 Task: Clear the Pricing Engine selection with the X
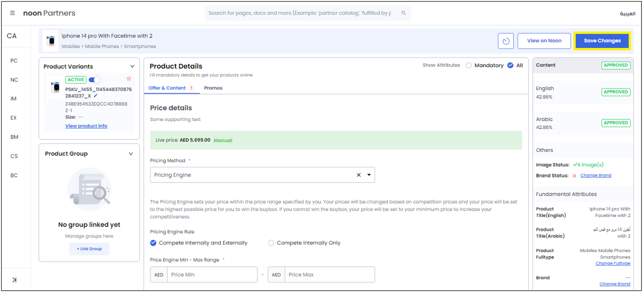click(x=359, y=175)
